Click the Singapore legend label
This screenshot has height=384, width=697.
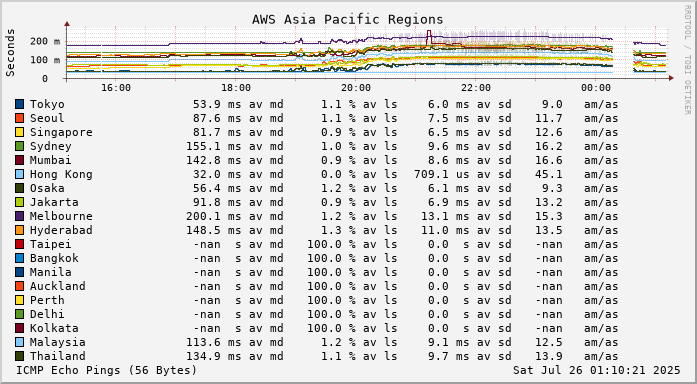(x=61, y=132)
